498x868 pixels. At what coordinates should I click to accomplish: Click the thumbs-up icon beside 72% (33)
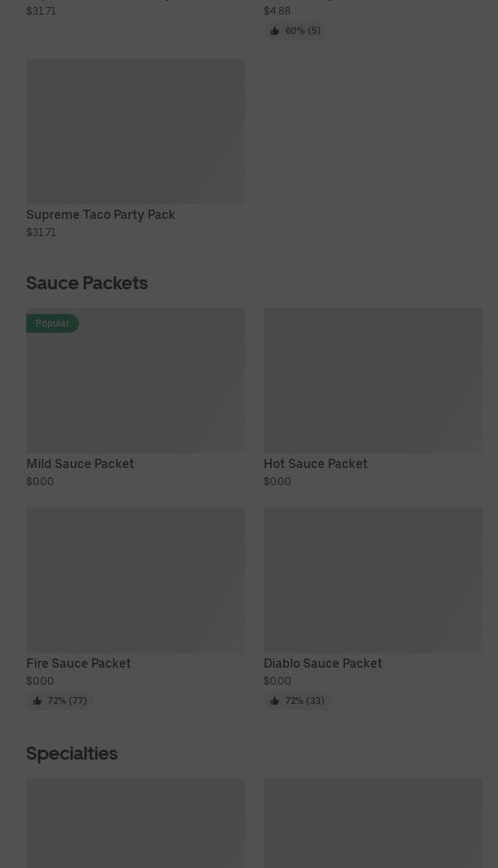coord(275,701)
